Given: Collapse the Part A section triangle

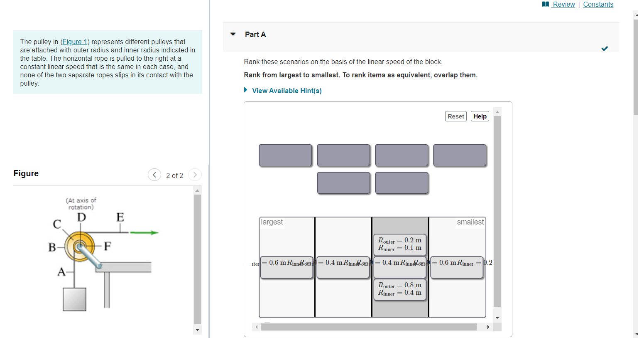Looking at the screenshot, I should pos(233,34).
